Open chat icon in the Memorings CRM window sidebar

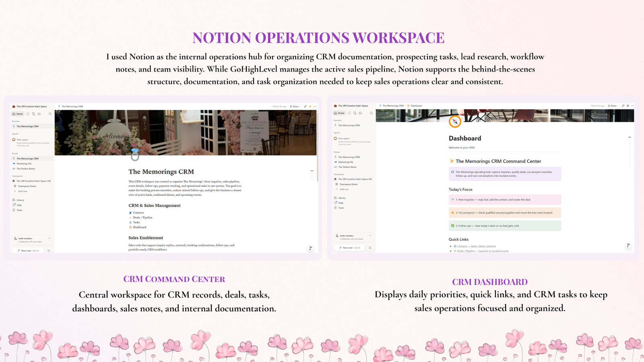[x=28, y=114]
